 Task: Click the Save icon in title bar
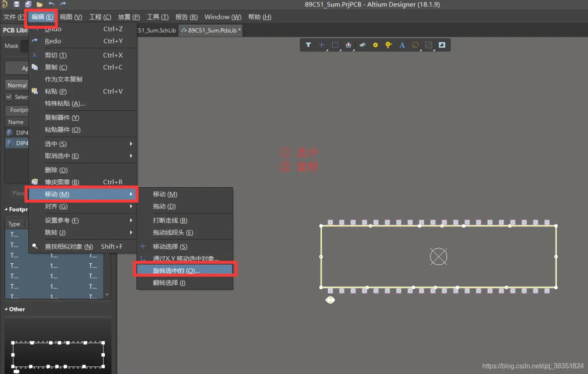pos(16,4)
